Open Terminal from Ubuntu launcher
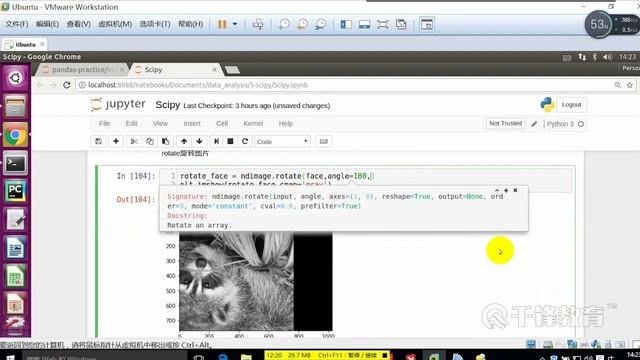 point(16,163)
